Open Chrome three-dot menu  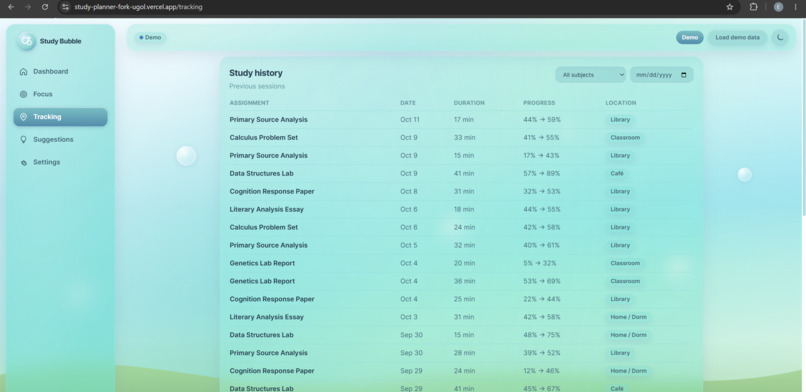pos(795,7)
